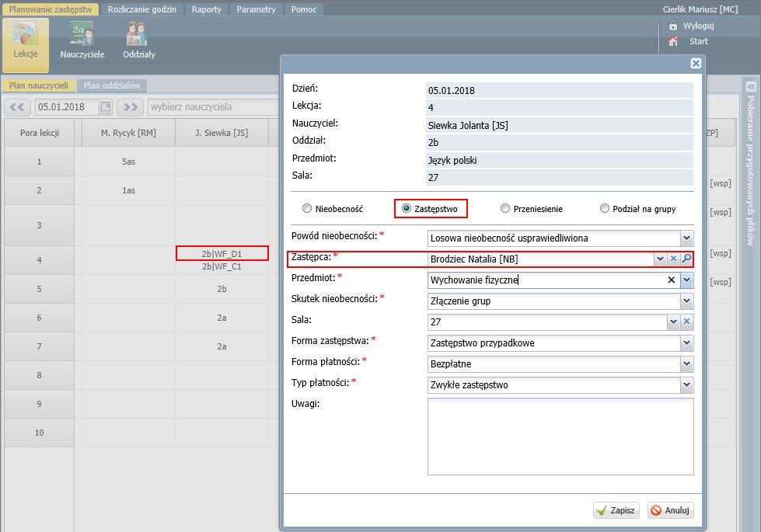Switch to Plan nauczycieli tab

(39, 86)
